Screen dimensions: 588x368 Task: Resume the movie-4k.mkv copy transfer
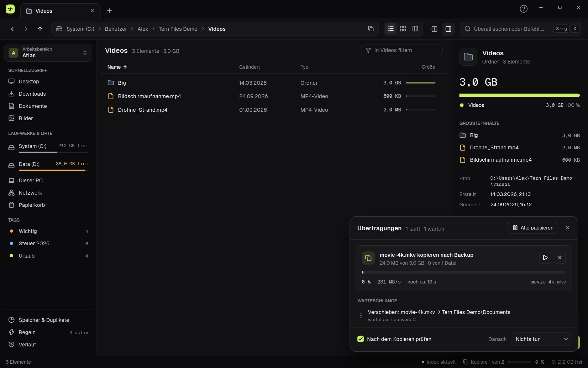pos(545,258)
